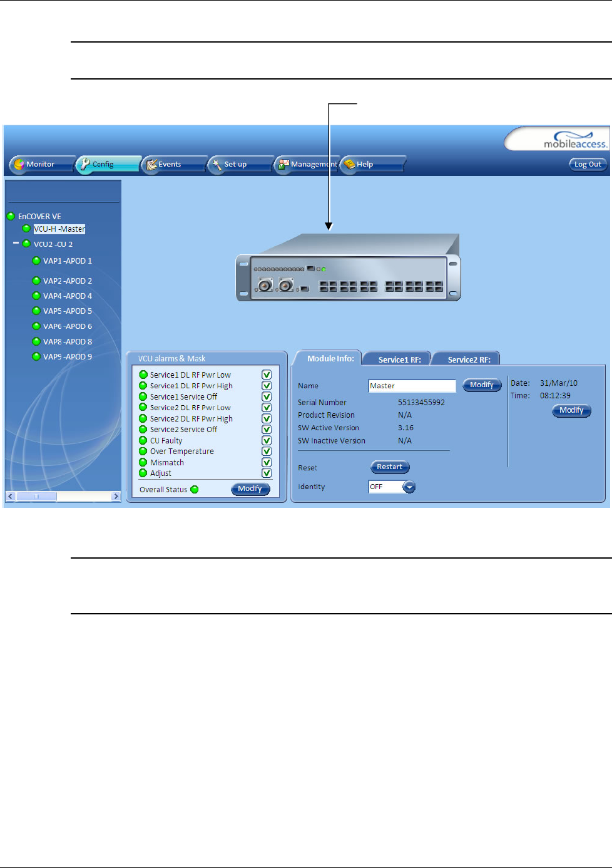
Task: Click Modify in VCU alarms panel
Action: (250, 489)
